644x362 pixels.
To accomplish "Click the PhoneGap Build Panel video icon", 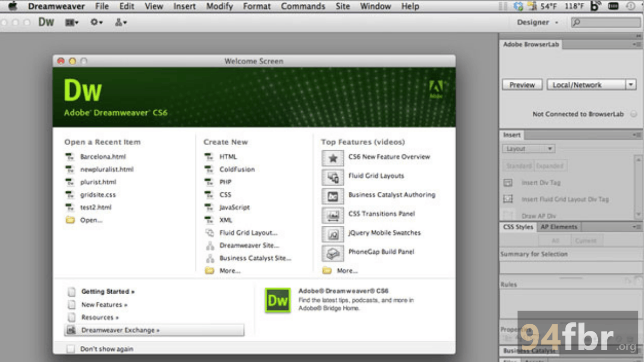I will [x=333, y=254].
